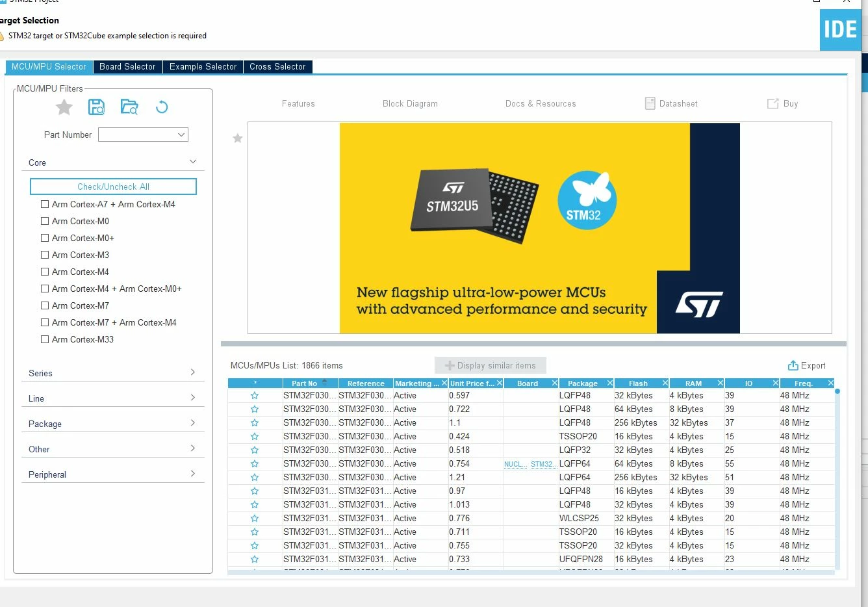Star the MCU row priced 0.722
Screen dimensions: 868x607
(x=255, y=409)
